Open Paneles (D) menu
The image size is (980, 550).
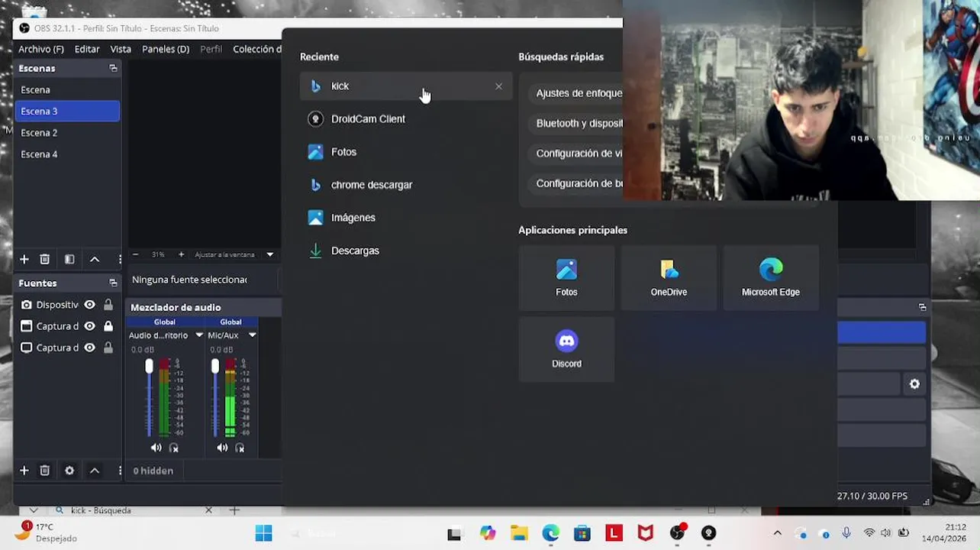click(166, 49)
